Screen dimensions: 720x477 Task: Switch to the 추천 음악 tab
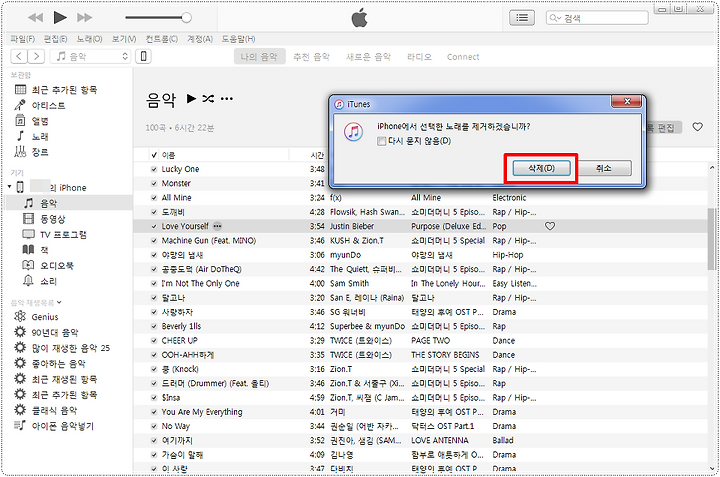[x=311, y=57]
